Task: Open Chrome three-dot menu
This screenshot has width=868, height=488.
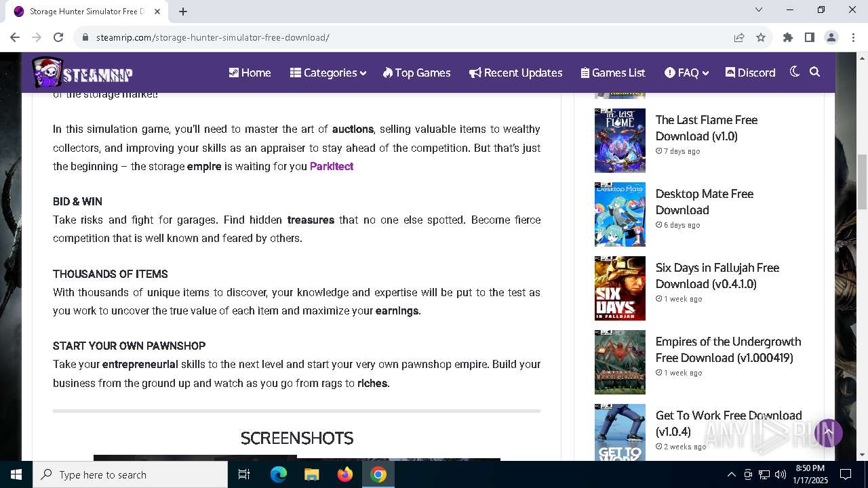Action: pyautogui.click(x=853, y=37)
